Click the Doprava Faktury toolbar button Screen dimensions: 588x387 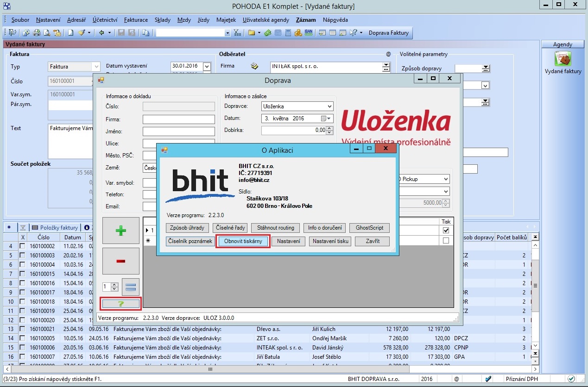(388, 33)
